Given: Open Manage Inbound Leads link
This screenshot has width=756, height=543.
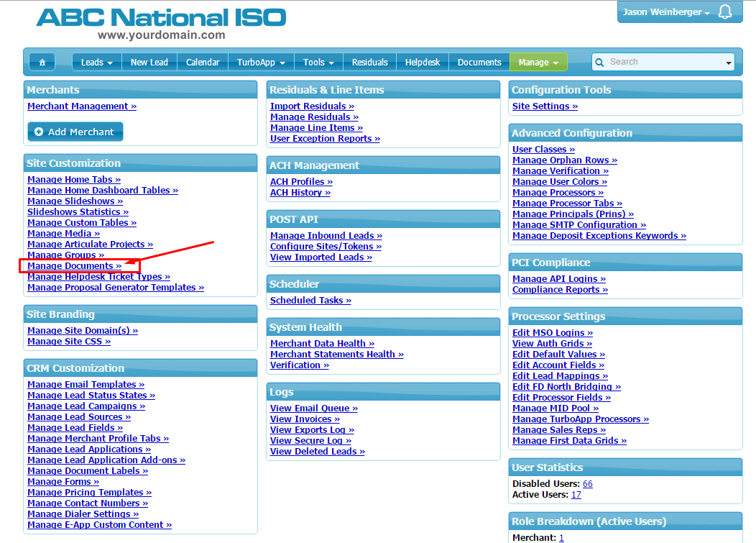Looking at the screenshot, I should coord(326,236).
